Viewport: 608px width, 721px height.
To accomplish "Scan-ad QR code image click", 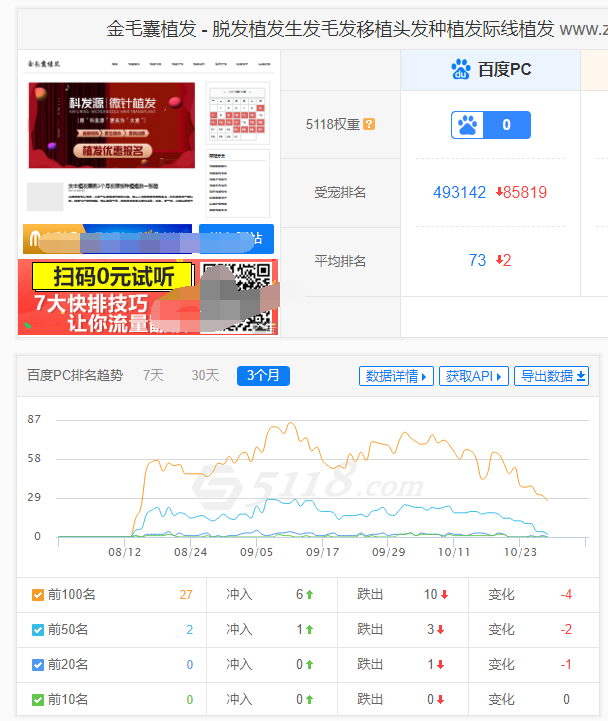I will pos(237,297).
